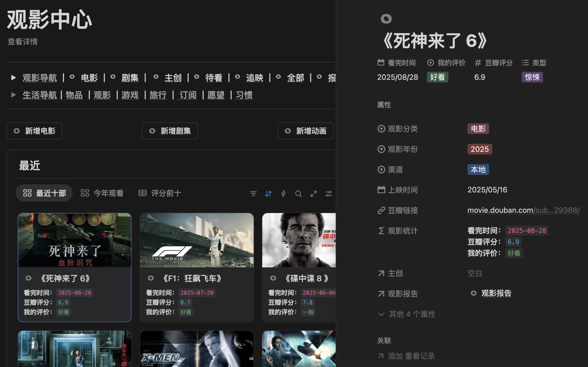Click the calendar icon beside 看完时间
This screenshot has height=367, width=588.
point(381,62)
